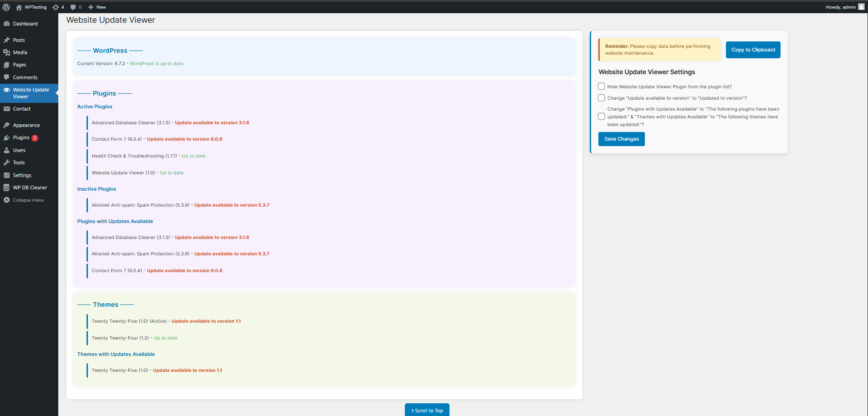The height and width of the screenshot is (416, 868).
Task: Click 'Themes with Updates Available' heading
Action: click(x=116, y=354)
